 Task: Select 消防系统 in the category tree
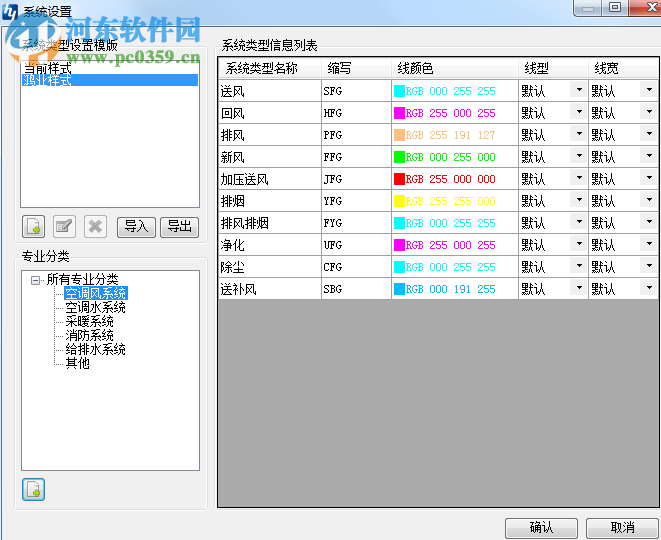pos(89,335)
